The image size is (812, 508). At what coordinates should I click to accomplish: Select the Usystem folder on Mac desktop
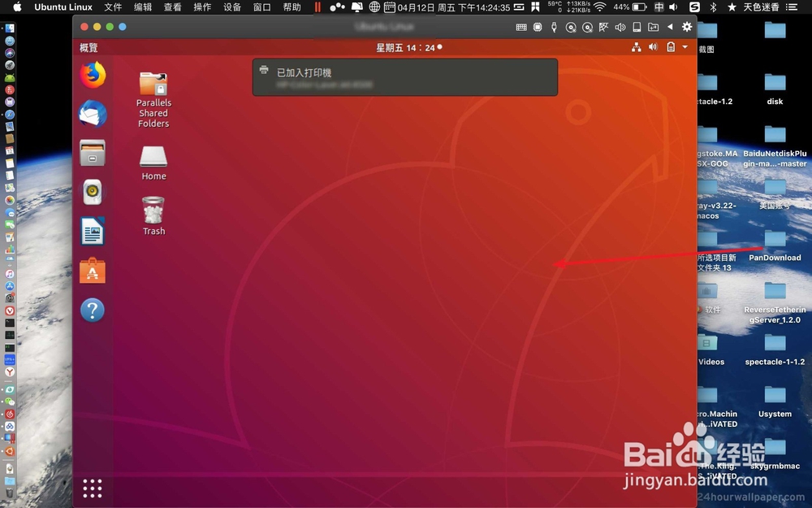tap(775, 402)
